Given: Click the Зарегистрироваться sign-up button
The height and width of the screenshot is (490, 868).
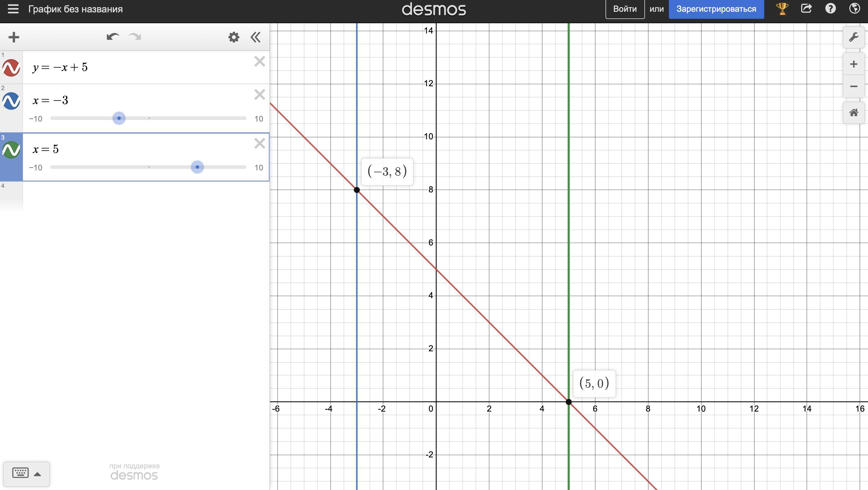Looking at the screenshot, I should [716, 9].
